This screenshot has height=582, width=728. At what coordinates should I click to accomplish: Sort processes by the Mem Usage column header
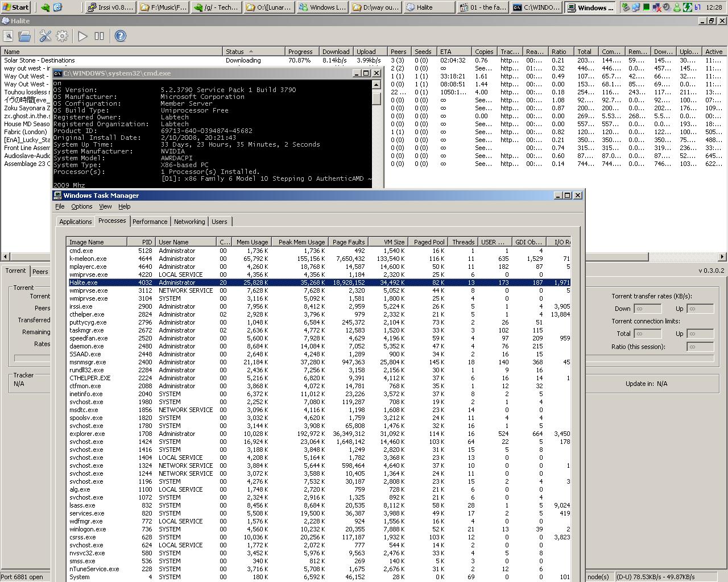[252, 242]
